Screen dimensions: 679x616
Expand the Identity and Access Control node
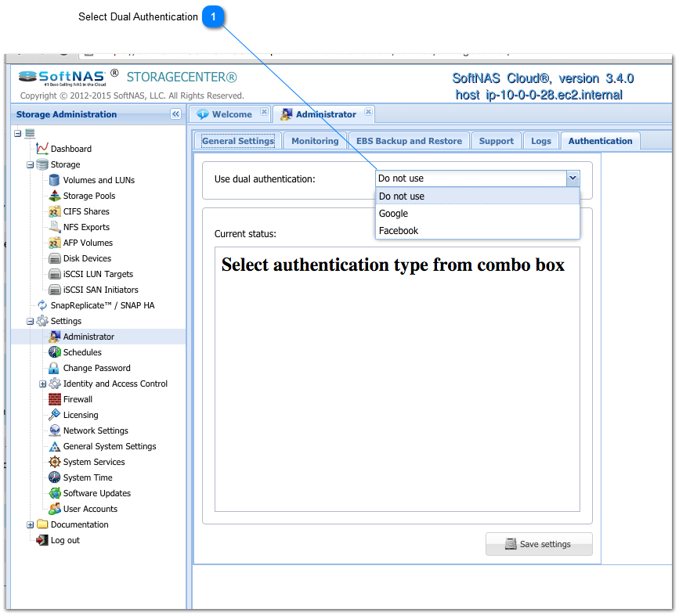pos(43,384)
